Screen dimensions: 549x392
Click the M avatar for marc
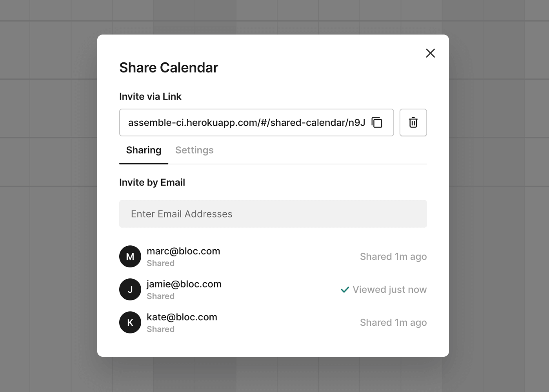[x=130, y=256]
